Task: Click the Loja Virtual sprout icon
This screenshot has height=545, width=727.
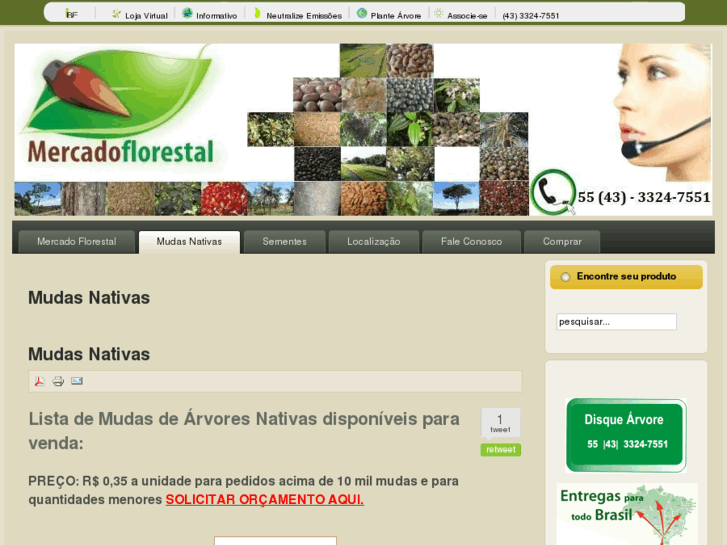Action: [x=116, y=14]
